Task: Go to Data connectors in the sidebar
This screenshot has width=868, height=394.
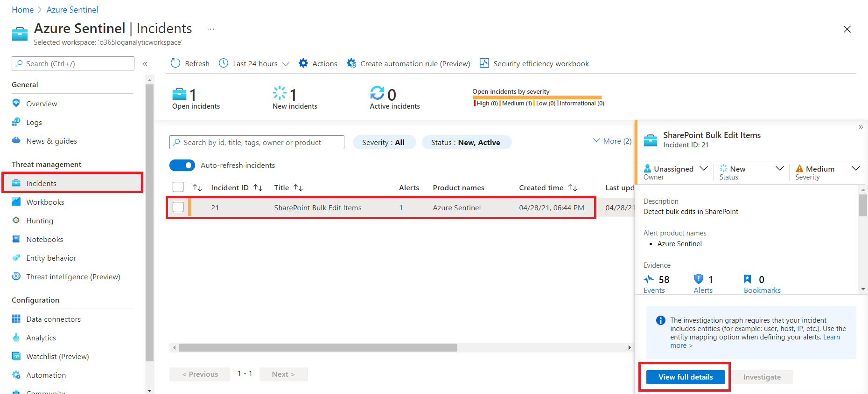Action: tap(53, 319)
